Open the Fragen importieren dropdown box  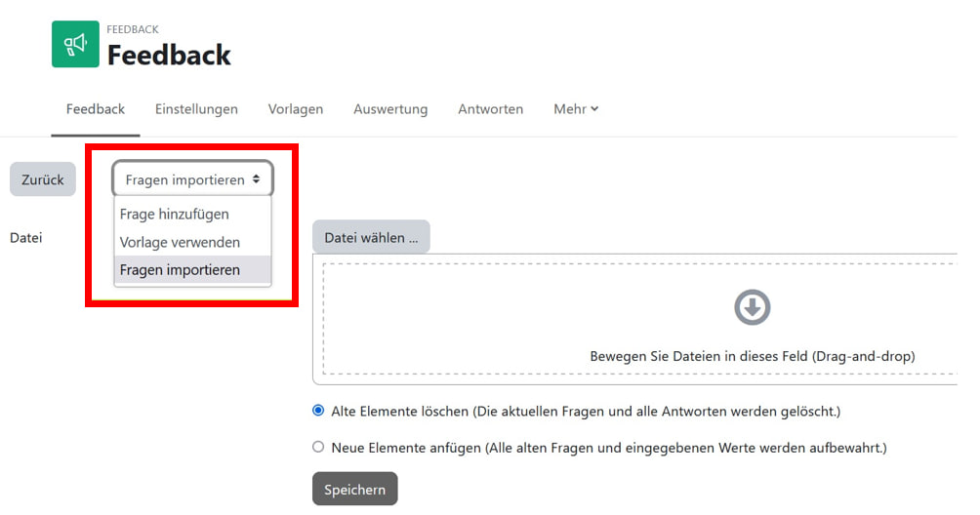(x=192, y=179)
